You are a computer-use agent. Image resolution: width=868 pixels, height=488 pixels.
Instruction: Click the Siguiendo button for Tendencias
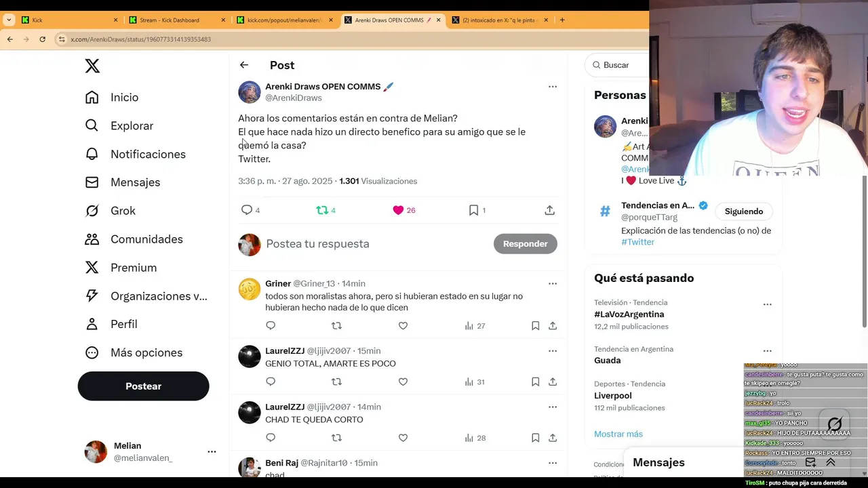pyautogui.click(x=744, y=211)
